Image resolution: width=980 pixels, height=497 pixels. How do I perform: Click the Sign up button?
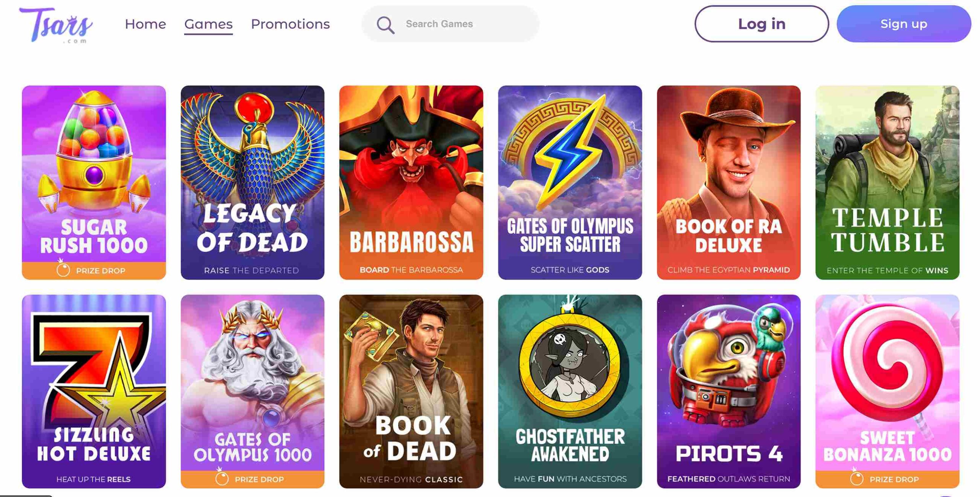[903, 24]
